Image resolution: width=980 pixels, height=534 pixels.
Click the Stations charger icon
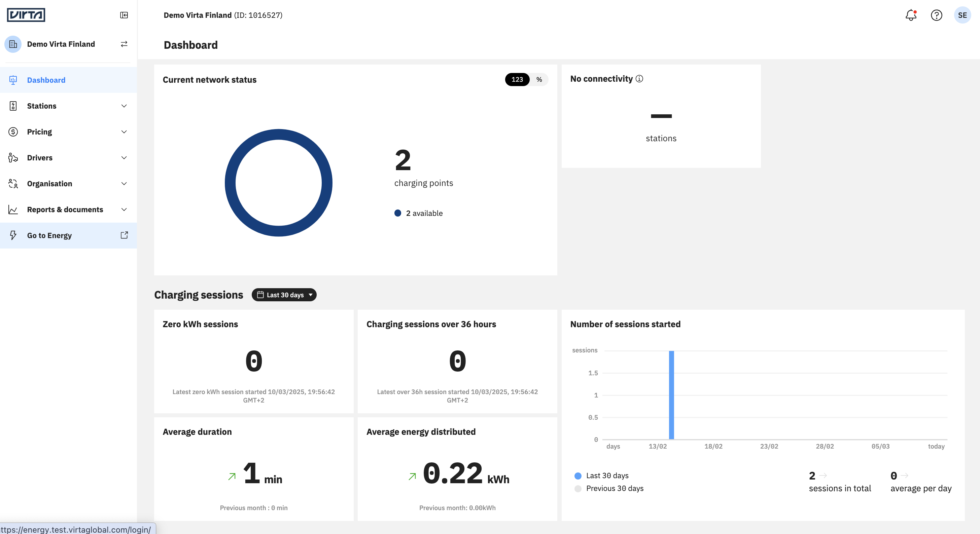pyautogui.click(x=13, y=106)
